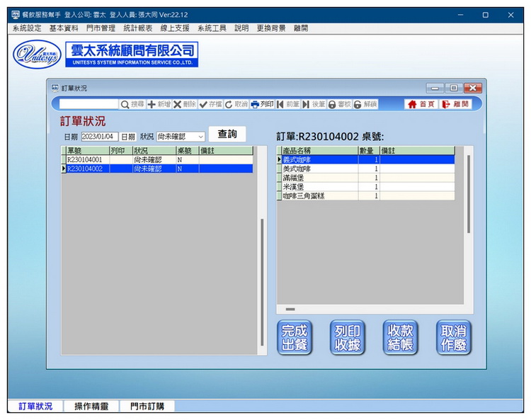The height and width of the screenshot is (420, 531).
Task: Click the 首頁 home icon button
Action: [x=421, y=104]
